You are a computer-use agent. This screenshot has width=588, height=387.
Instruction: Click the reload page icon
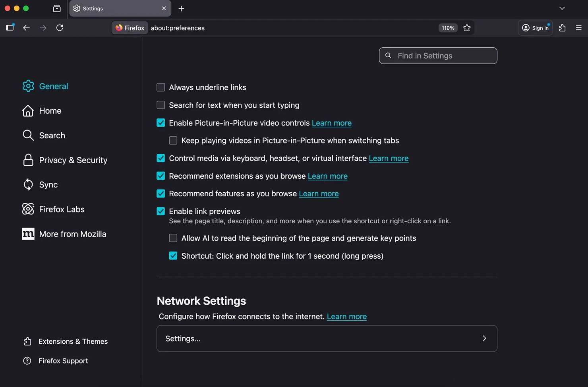coord(60,28)
